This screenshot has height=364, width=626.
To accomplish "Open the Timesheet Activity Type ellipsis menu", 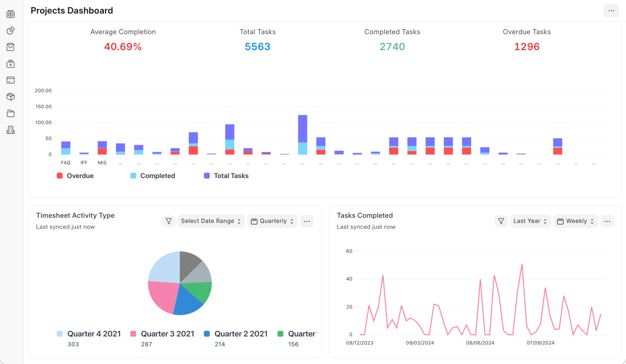I will coord(307,221).
